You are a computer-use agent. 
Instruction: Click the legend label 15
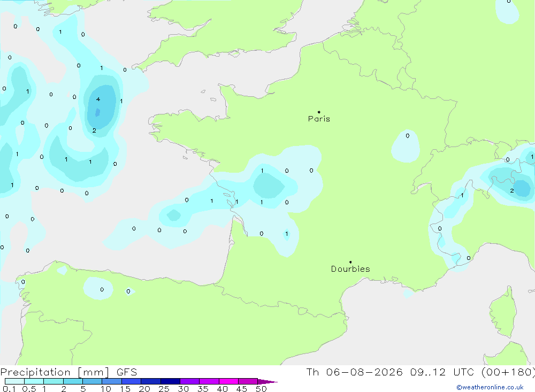pyautogui.click(x=125, y=389)
